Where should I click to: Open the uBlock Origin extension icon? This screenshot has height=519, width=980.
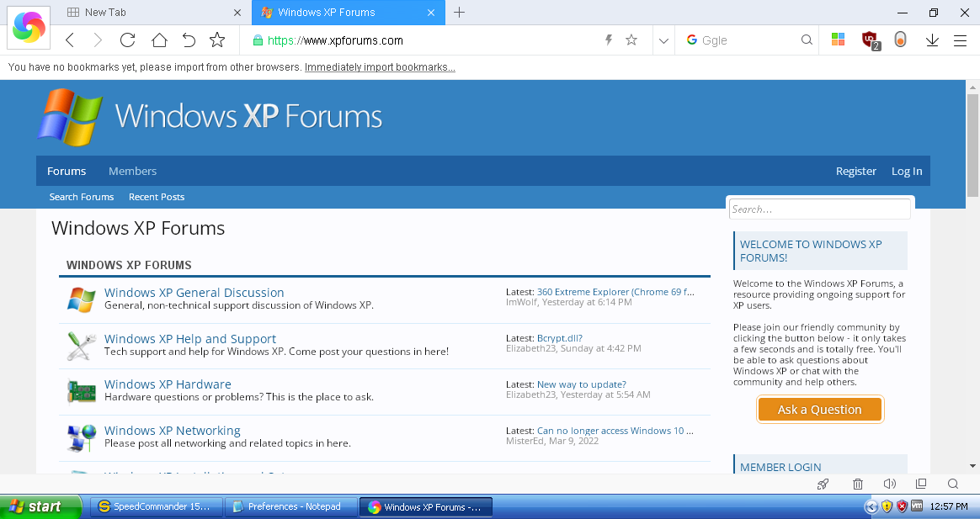(x=870, y=40)
